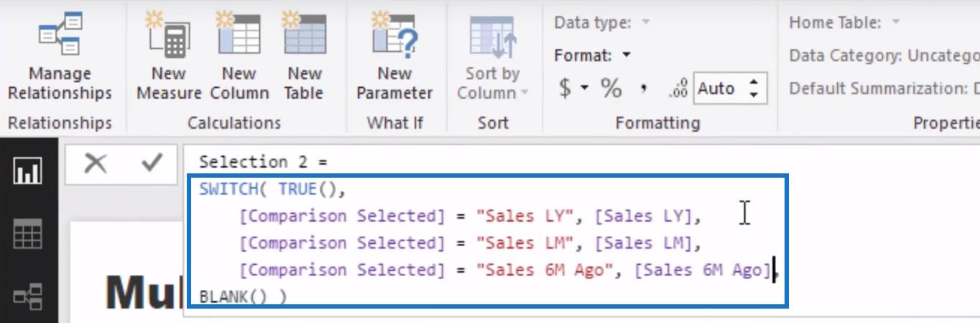Screen dimensions: 980x323
Task: Open the Format dropdown
Action: click(593, 55)
